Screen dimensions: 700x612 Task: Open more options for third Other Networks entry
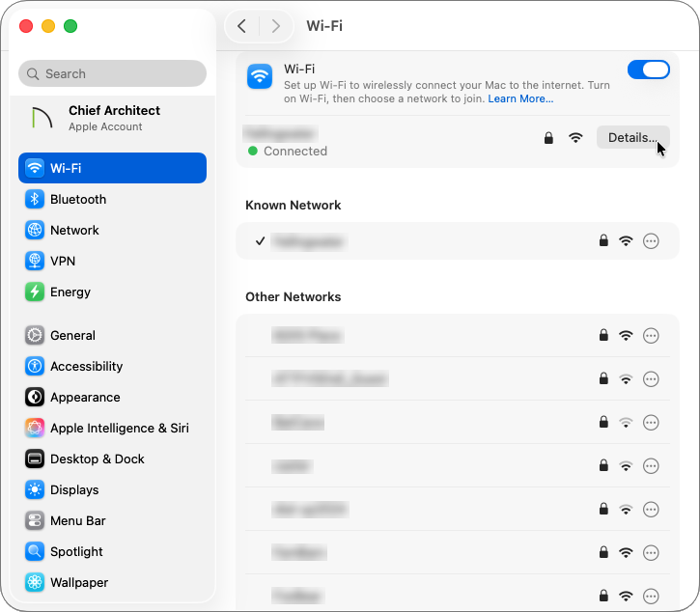click(x=651, y=422)
